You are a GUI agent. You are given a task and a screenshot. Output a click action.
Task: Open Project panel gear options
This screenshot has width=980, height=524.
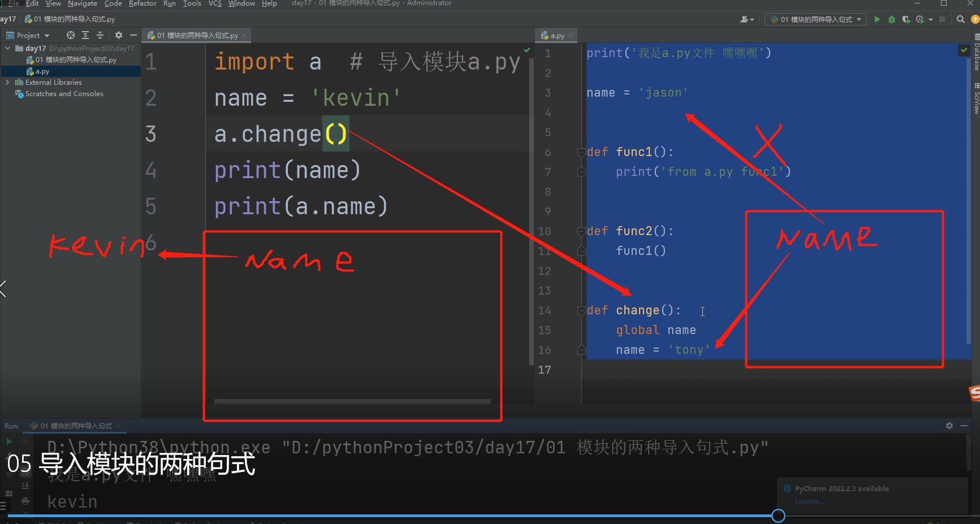[x=119, y=35]
